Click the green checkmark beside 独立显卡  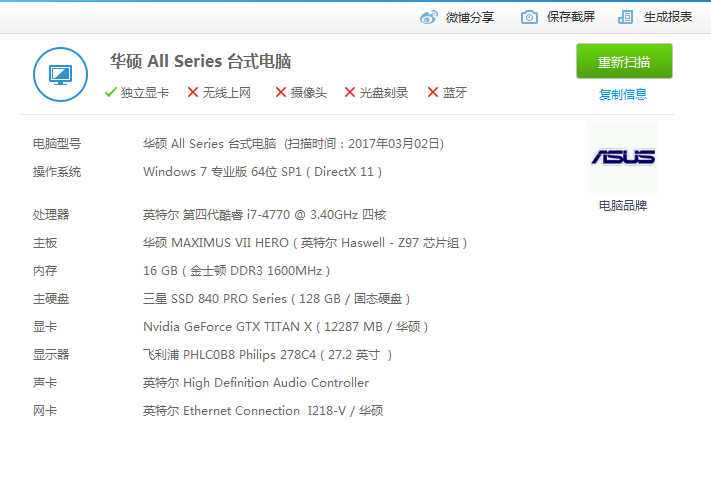pos(111,93)
